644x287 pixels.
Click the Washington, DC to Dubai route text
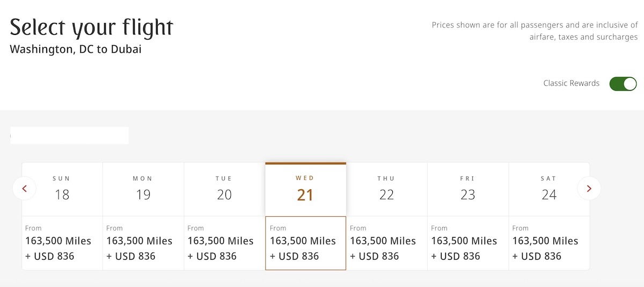pos(76,50)
